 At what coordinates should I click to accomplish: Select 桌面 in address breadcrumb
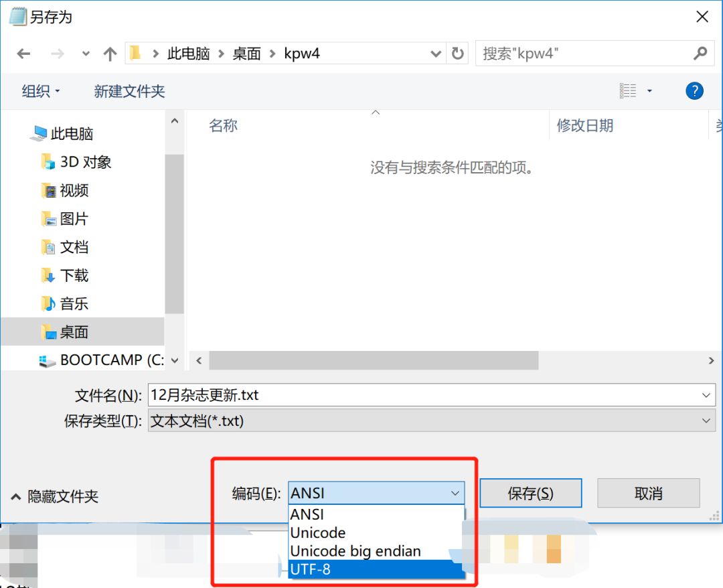246,54
